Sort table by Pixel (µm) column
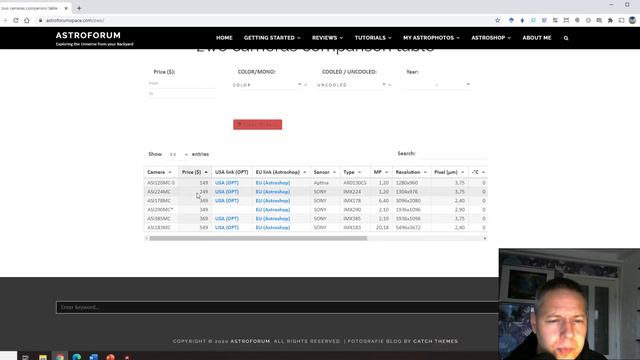Image resolution: width=640 pixels, height=360 pixels. pos(449,172)
